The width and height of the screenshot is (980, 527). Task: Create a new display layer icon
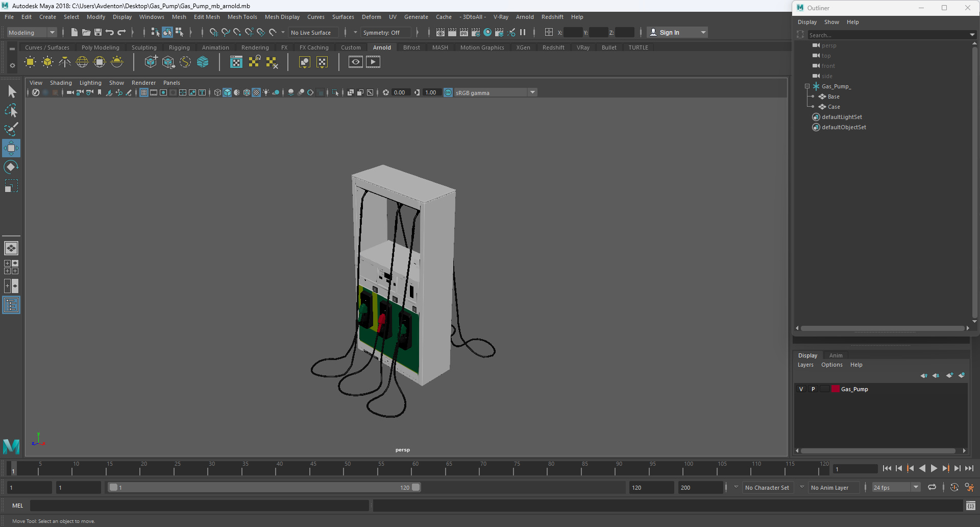(949, 375)
